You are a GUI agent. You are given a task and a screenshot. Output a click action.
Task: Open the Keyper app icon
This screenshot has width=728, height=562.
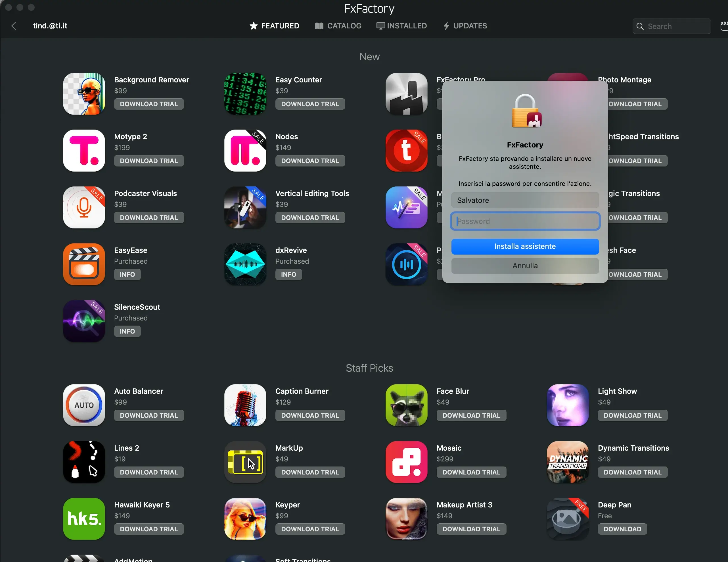[245, 519]
